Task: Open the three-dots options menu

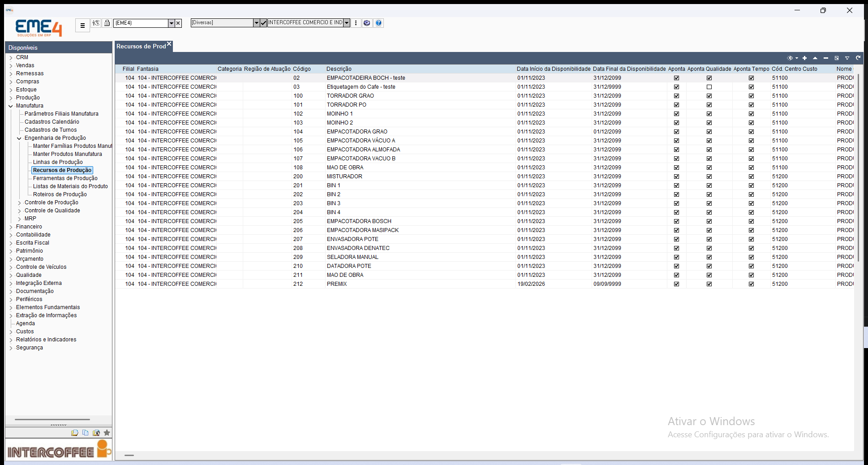Action: pyautogui.click(x=356, y=23)
